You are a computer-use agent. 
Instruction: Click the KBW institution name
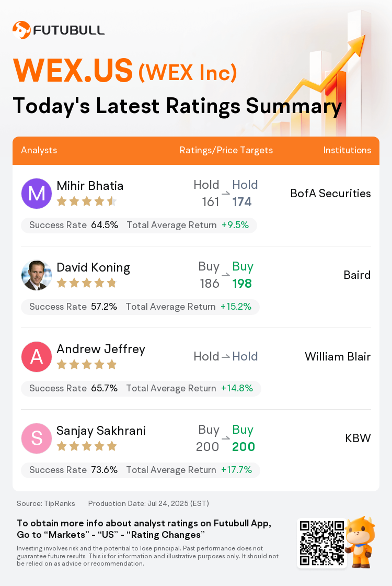tap(358, 438)
